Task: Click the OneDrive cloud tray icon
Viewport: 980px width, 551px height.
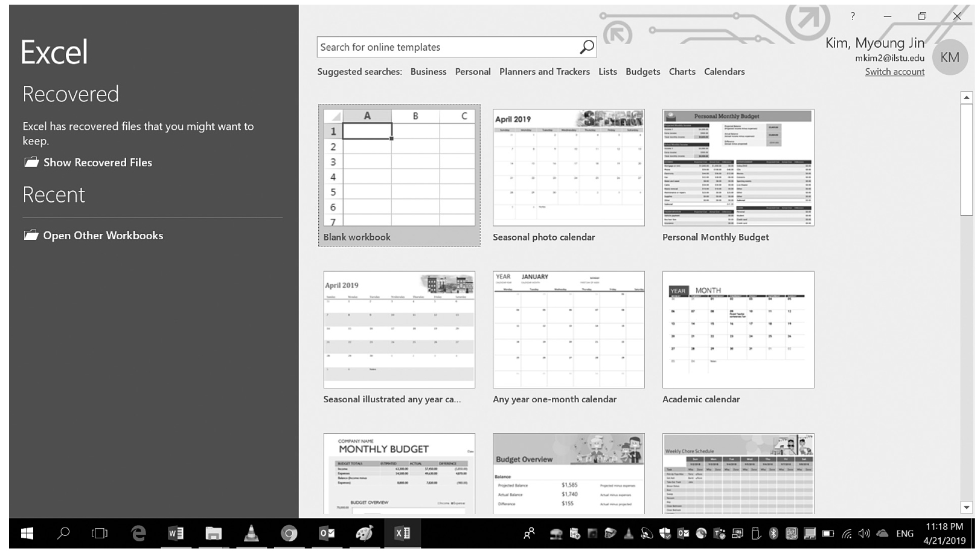Action: (x=882, y=533)
